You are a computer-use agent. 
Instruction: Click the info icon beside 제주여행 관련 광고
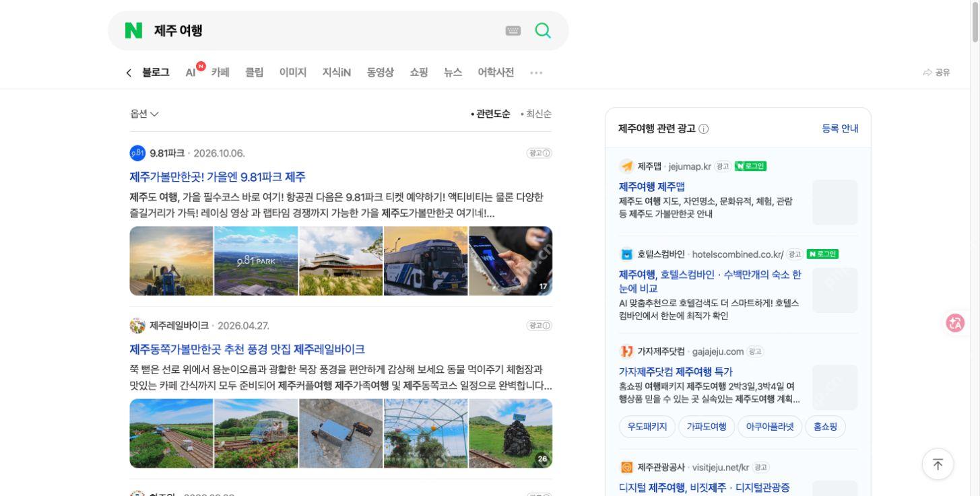704,129
